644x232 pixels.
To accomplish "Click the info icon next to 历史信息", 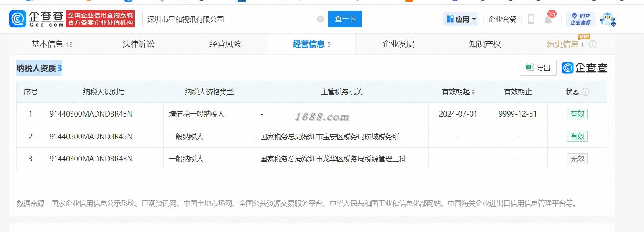I will click(592, 44).
